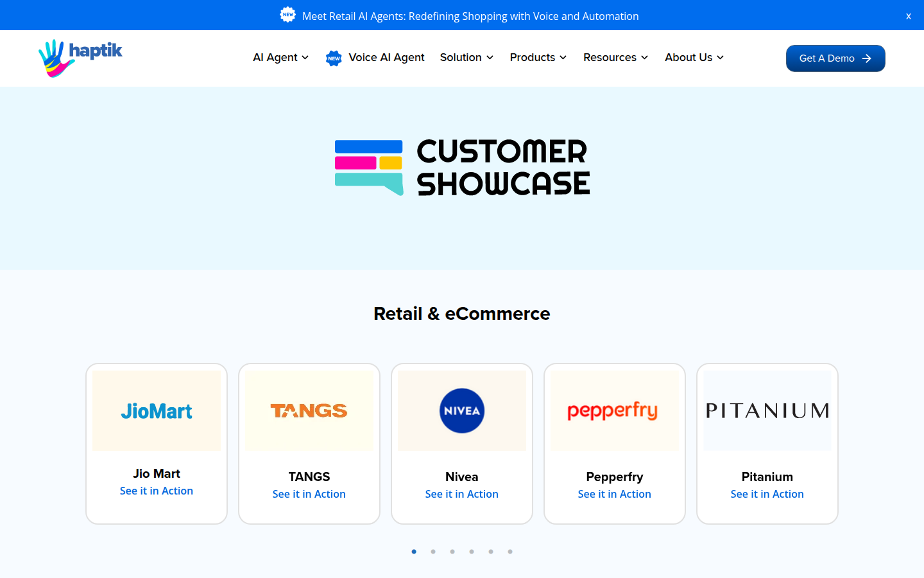Dismiss the top announcement banner
The height and width of the screenshot is (578, 924).
908,16
